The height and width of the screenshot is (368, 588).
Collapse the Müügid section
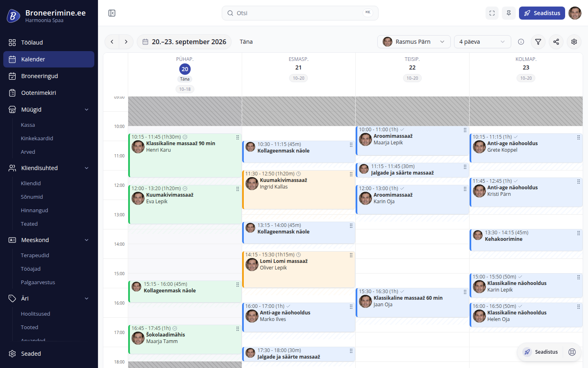tap(87, 110)
